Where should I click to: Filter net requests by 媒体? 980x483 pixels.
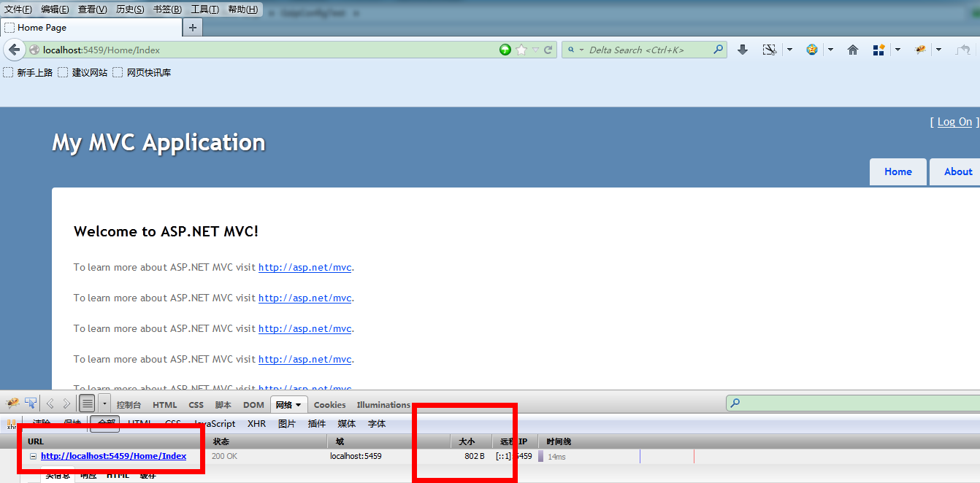(347, 424)
